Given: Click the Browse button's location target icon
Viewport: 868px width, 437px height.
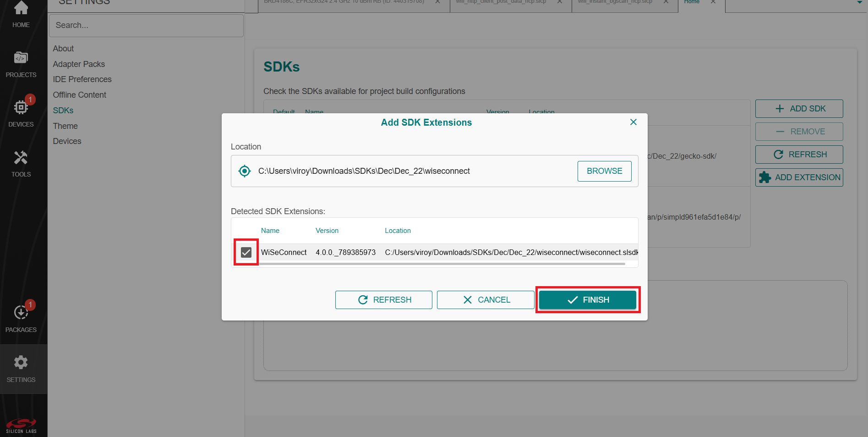Looking at the screenshot, I should pyautogui.click(x=245, y=171).
